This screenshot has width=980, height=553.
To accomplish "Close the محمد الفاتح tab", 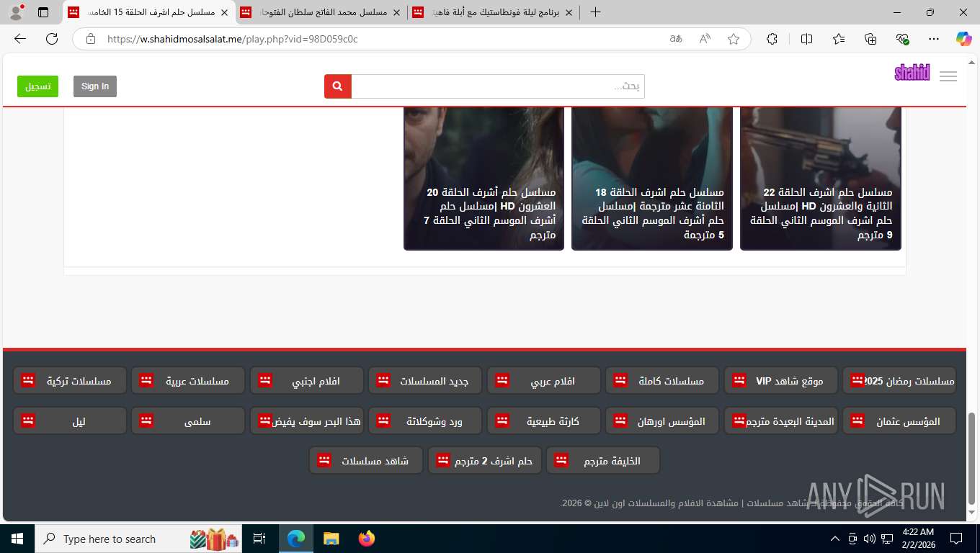I will tap(396, 12).
